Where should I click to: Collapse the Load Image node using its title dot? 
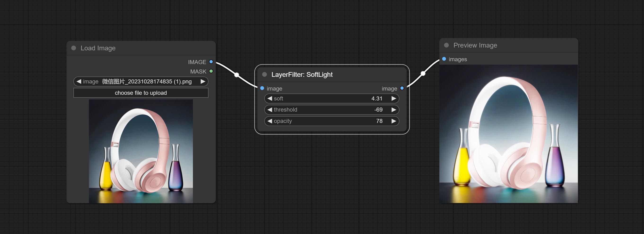pos(74,48)
